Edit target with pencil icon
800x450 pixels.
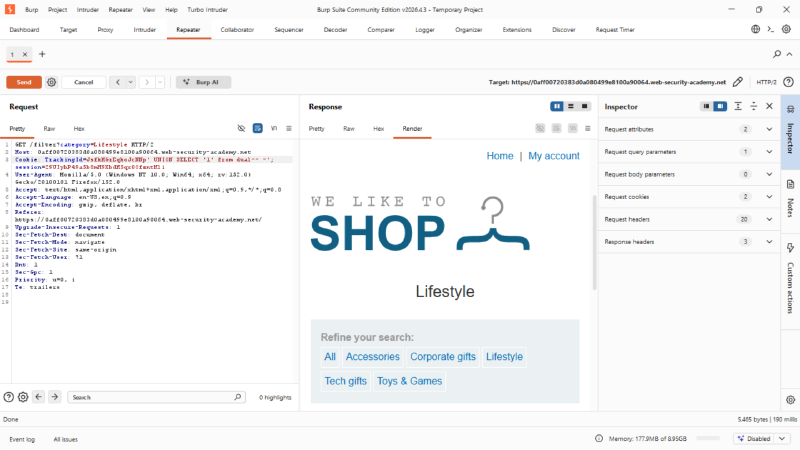(x=738, y=82)
